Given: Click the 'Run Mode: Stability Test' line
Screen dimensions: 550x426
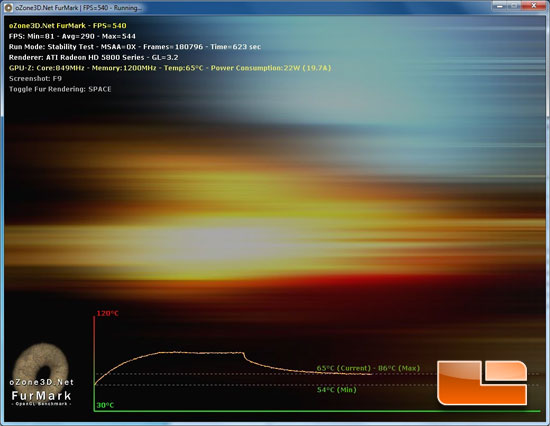Looking at the screenshot, I should 135,47.
